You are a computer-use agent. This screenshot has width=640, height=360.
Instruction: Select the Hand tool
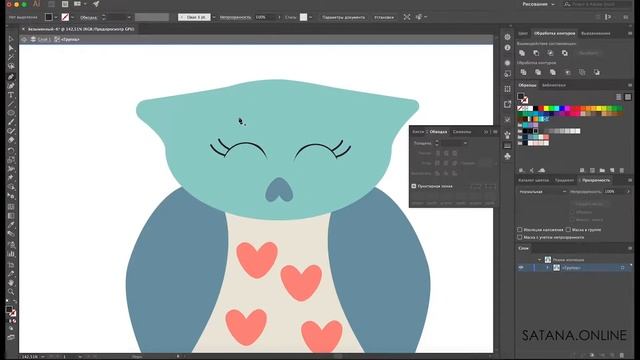point(11,282)
